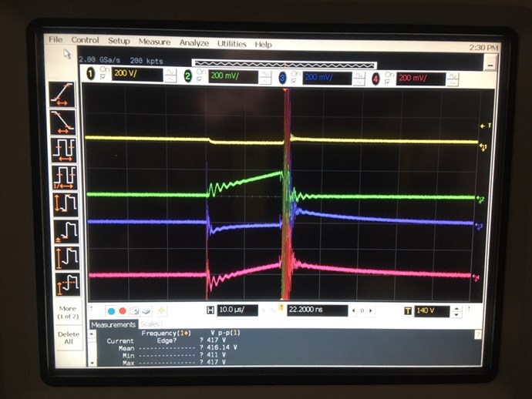Click the channel 2 green number button
532x399 pixels.
(187, 76)
